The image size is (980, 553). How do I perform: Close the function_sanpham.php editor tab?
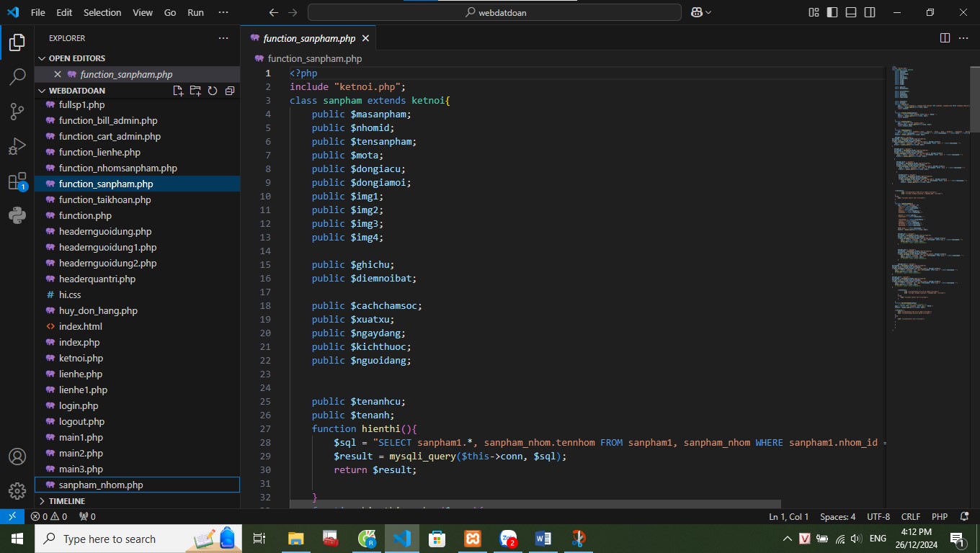click(365, 38)
